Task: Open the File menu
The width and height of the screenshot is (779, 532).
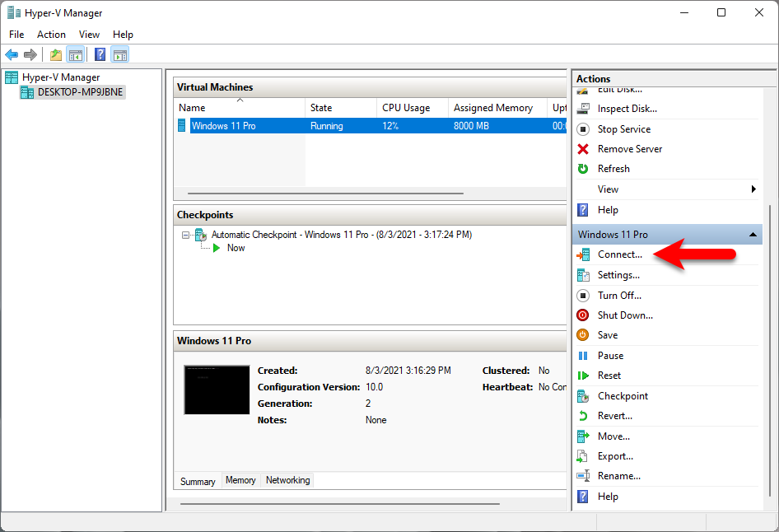Action: pos(16,35)
